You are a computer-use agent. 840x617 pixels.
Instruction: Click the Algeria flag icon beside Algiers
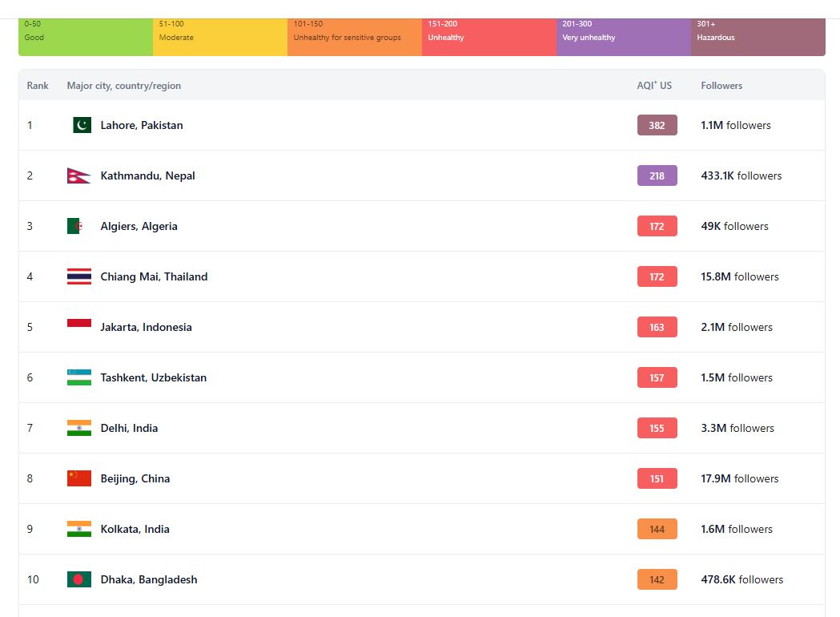75,226
